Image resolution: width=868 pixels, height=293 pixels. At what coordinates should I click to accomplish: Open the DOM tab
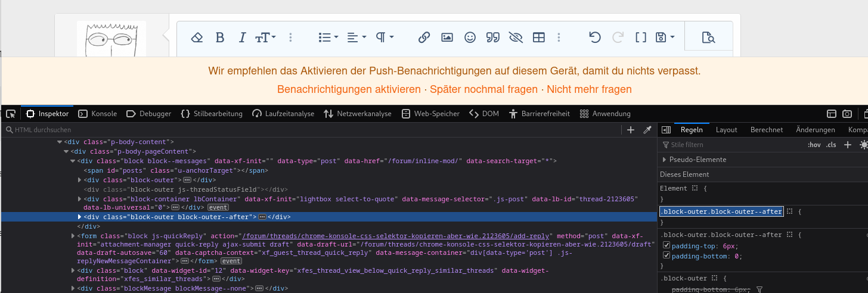[484, 114]
